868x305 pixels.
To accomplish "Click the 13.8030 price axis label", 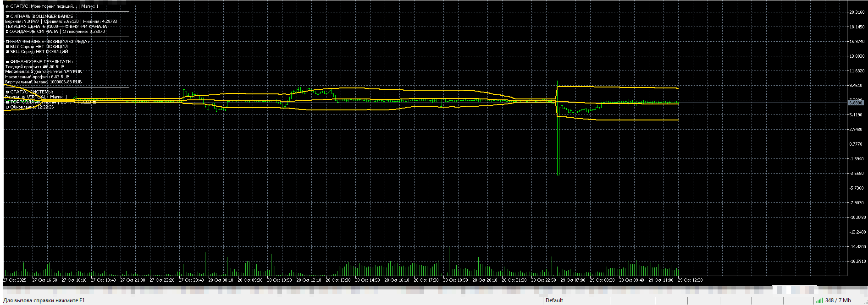I will [x=857, y=56].
